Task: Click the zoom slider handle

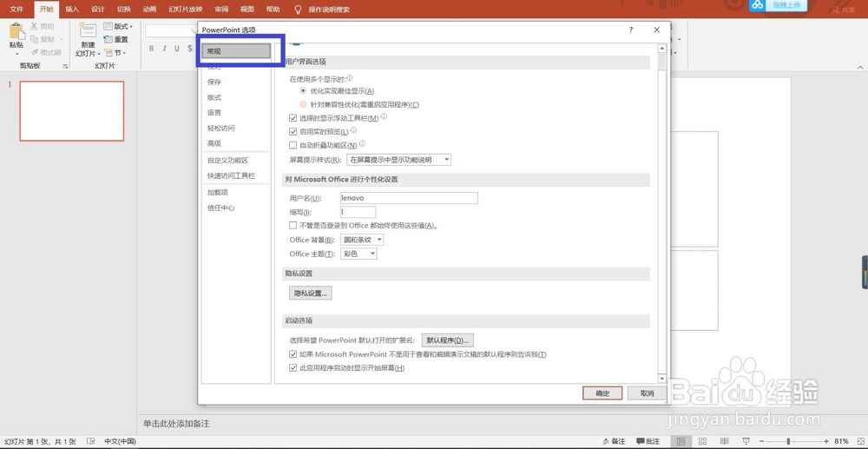Action: click(x=788, y=441)
